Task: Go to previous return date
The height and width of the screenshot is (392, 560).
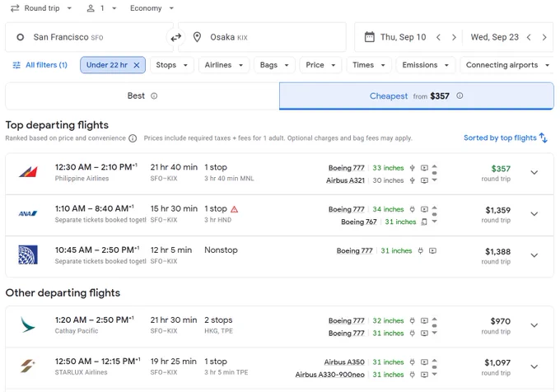Action: pos(529,37)
